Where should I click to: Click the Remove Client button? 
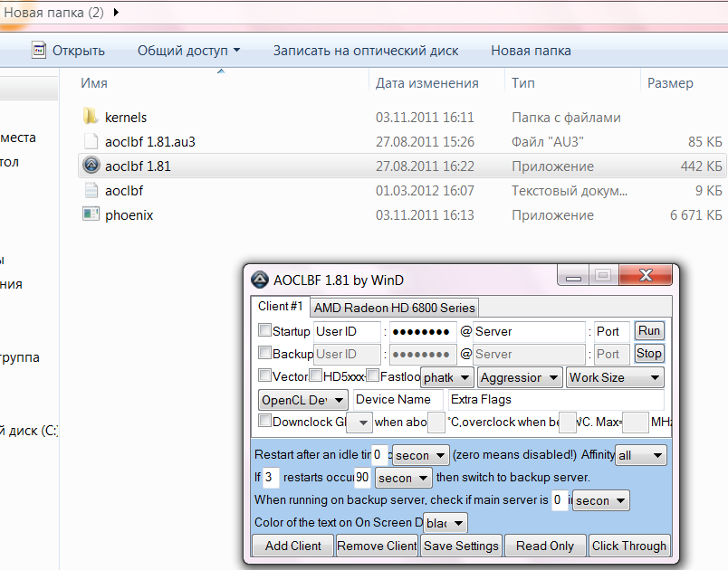tap(377, 546)
